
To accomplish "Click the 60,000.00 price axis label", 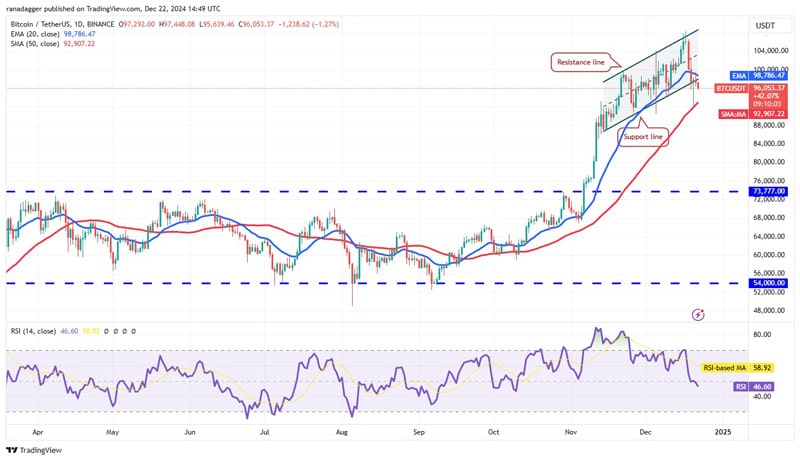I will [768, 255].
